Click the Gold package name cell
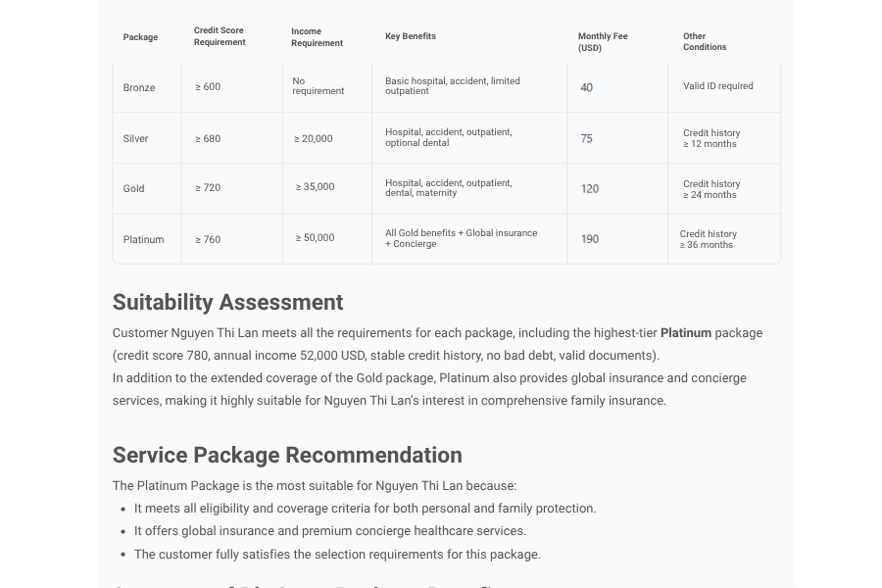Image resolution: width=882 pixels, height=588 pixels. pos(134,188)
